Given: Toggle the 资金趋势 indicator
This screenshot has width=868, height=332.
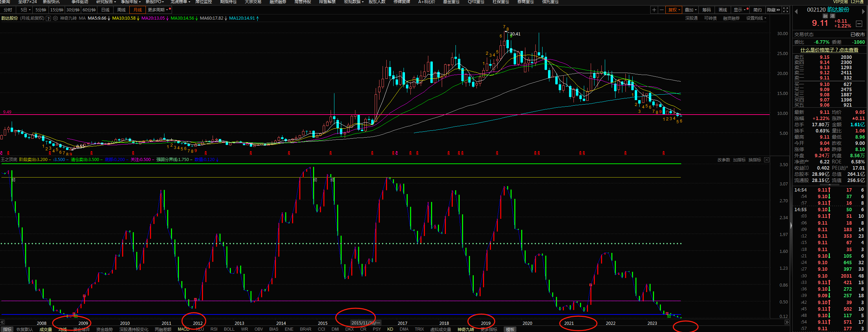Looking at the screenshot, I should (105, 329).
